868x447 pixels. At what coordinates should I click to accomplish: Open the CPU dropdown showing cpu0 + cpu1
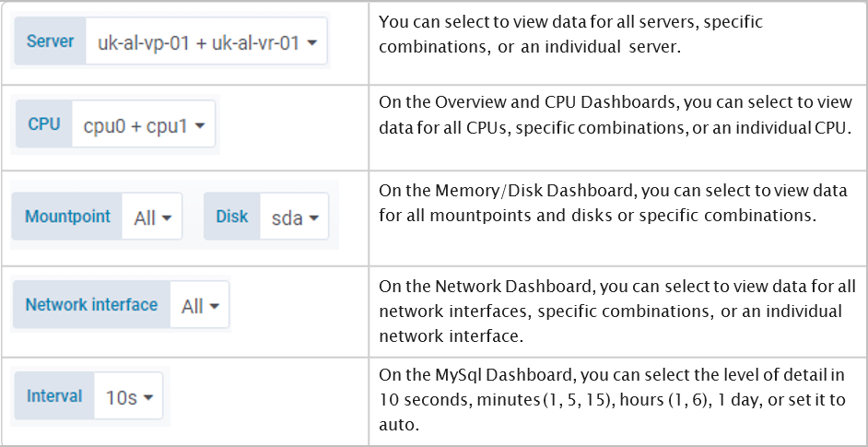coord(143,125)
